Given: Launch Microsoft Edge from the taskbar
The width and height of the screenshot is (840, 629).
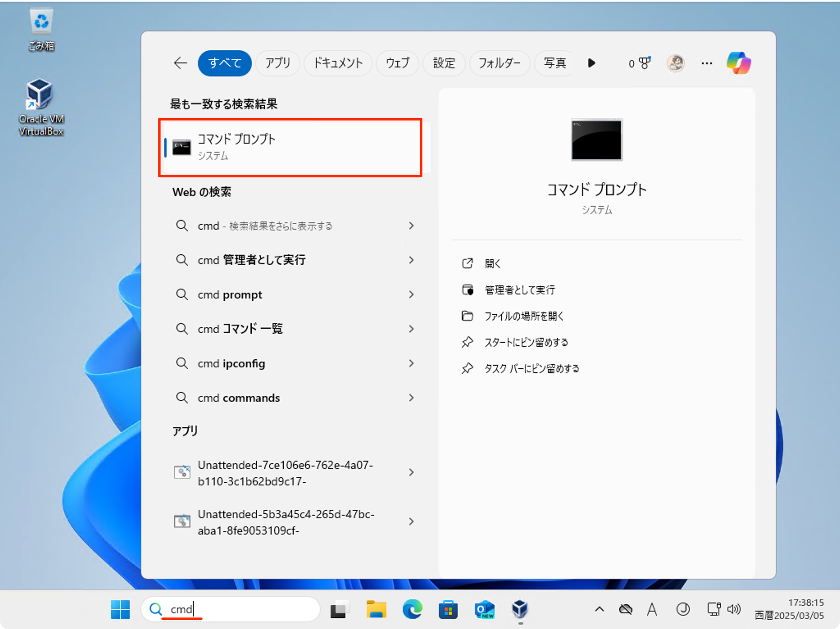Looking at the screenshot, I should click(x=413, y=610).
